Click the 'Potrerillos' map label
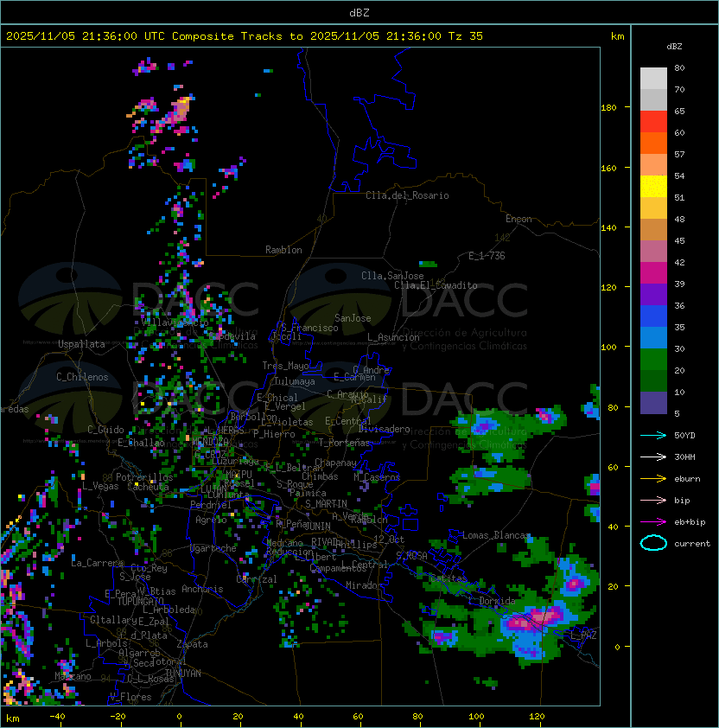 click(x=144, y=476)
